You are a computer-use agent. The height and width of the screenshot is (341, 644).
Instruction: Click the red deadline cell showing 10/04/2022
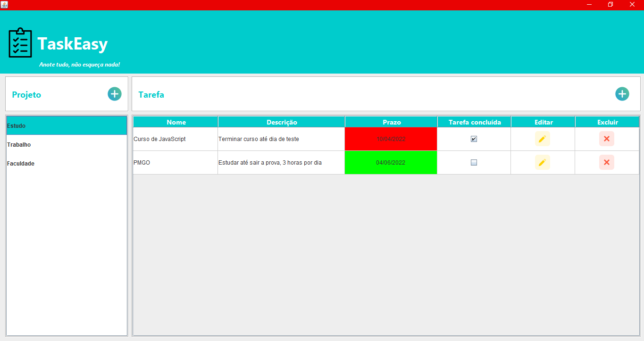(391, 139)
